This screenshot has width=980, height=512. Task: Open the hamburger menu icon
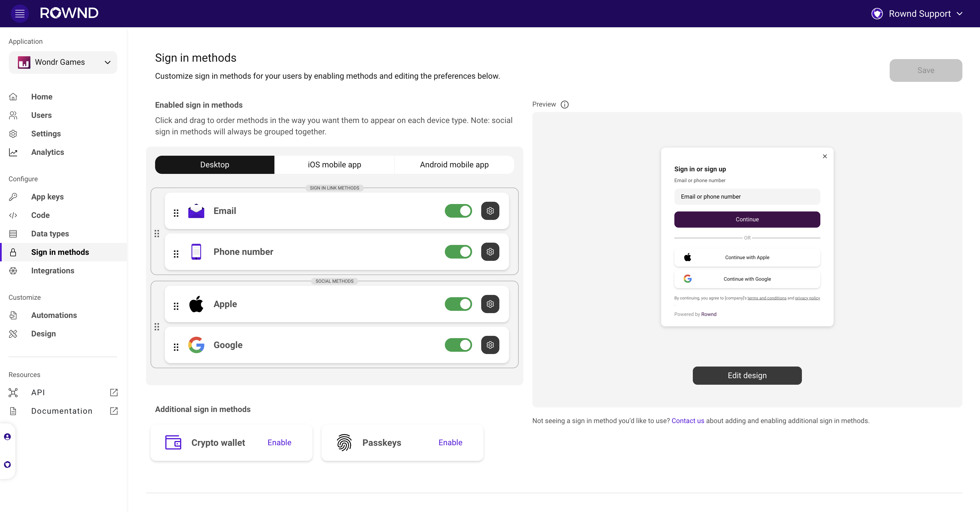tap(20, 14)
